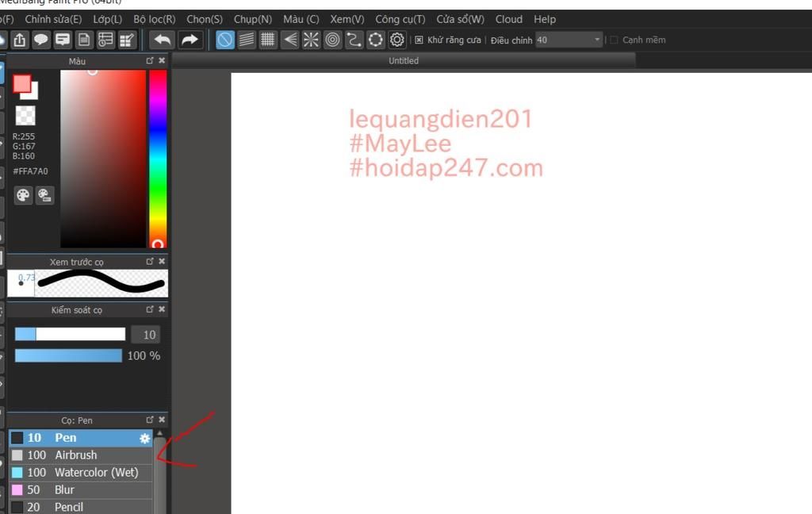Screen dimensions: 812x514
Task: Enable the radial lines snap guide
Action: (x=311, y=40)
